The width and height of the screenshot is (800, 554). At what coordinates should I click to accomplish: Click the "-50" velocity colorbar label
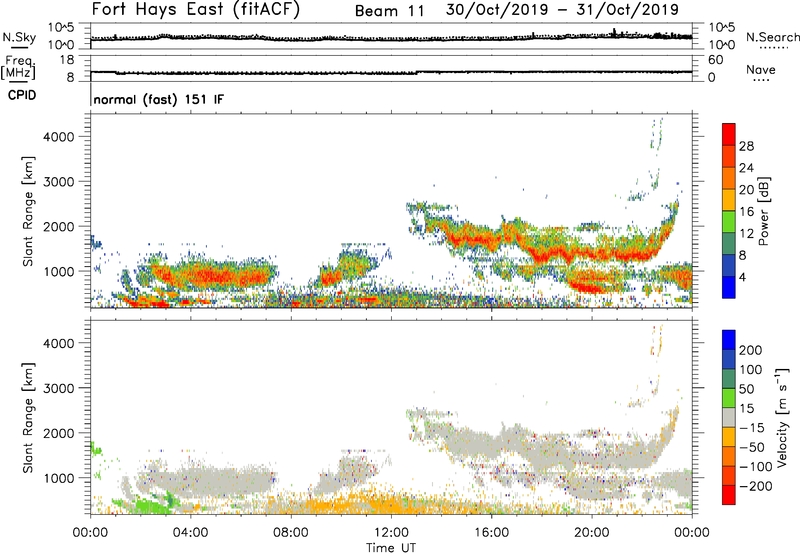coord(751,447)
